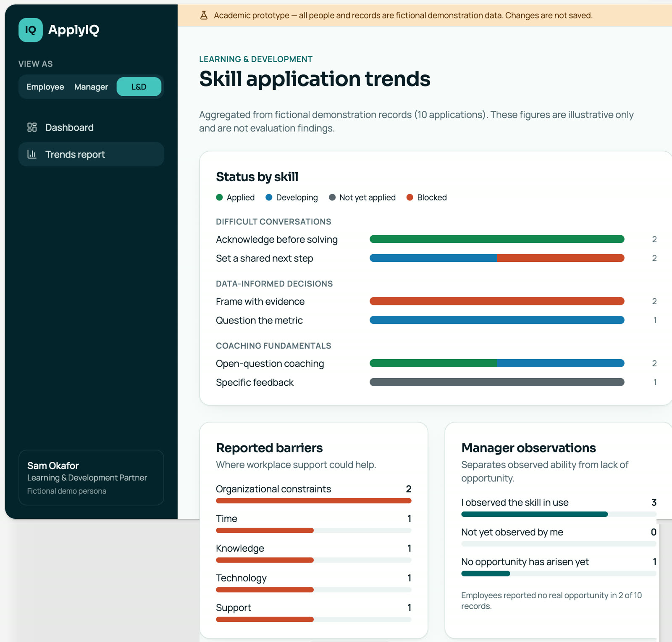Click the 'No opportunity has arisen yet' label
Screen dimensions: 672x642
point(525,562)
